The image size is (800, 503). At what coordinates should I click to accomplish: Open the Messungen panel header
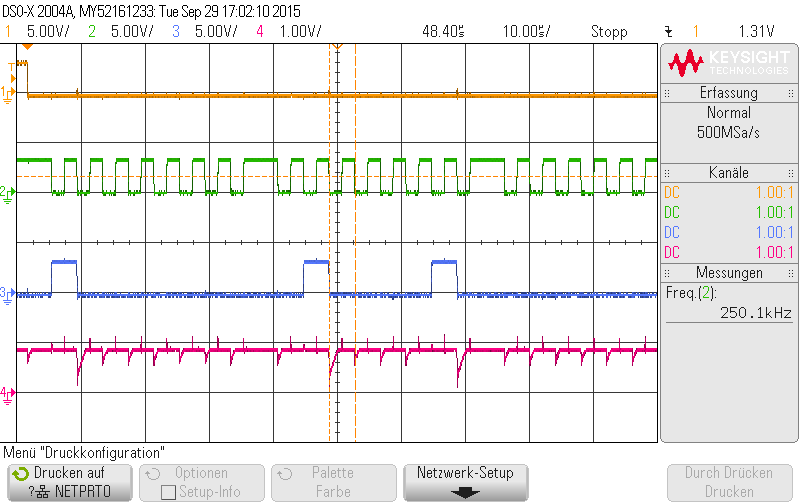(x=729, y=273)
